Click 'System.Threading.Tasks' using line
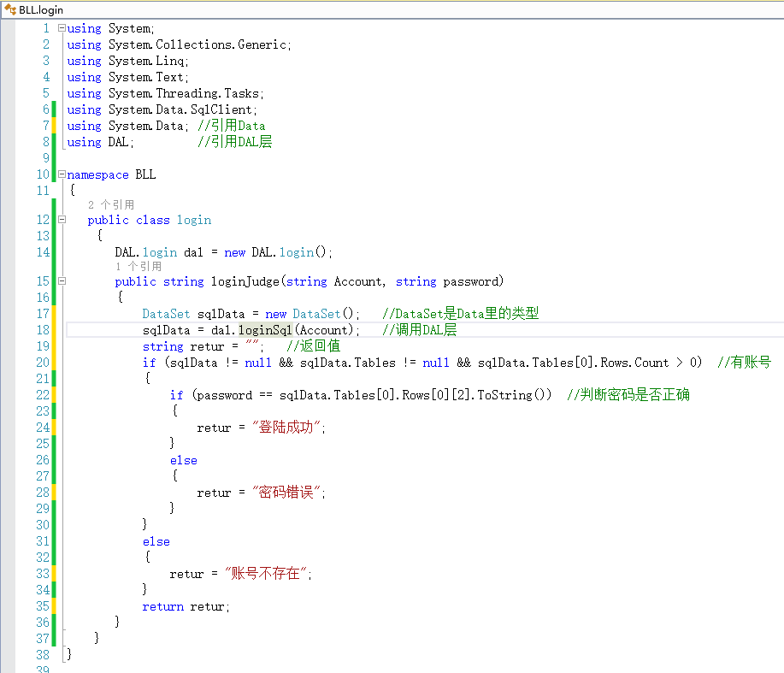Viewport: 784px width, 673px height. [166, 93]
